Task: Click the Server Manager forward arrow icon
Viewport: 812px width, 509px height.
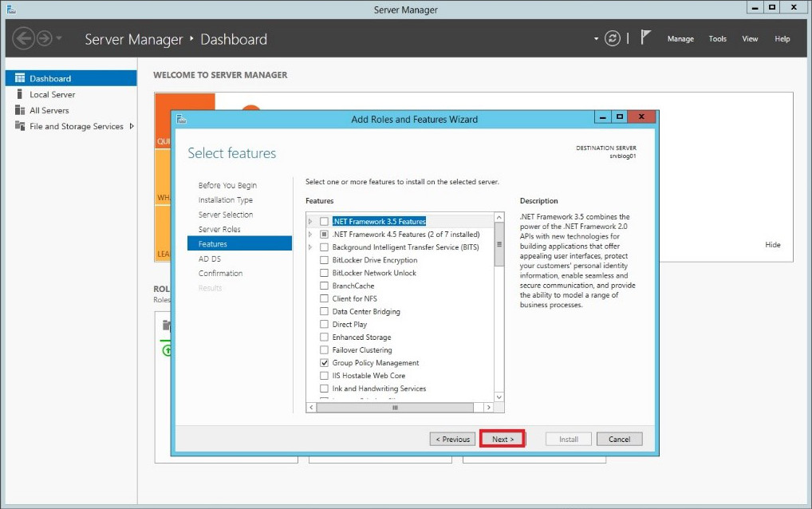Action: (44, 38)
